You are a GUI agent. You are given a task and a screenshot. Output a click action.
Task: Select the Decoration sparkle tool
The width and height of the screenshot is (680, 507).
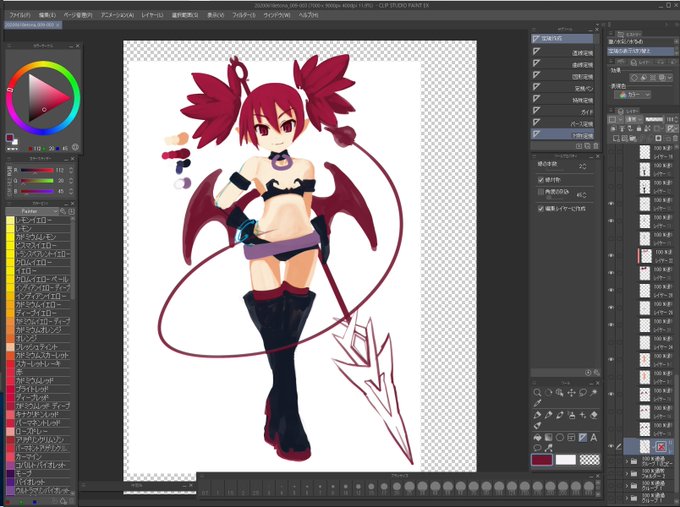pos(582,415)
